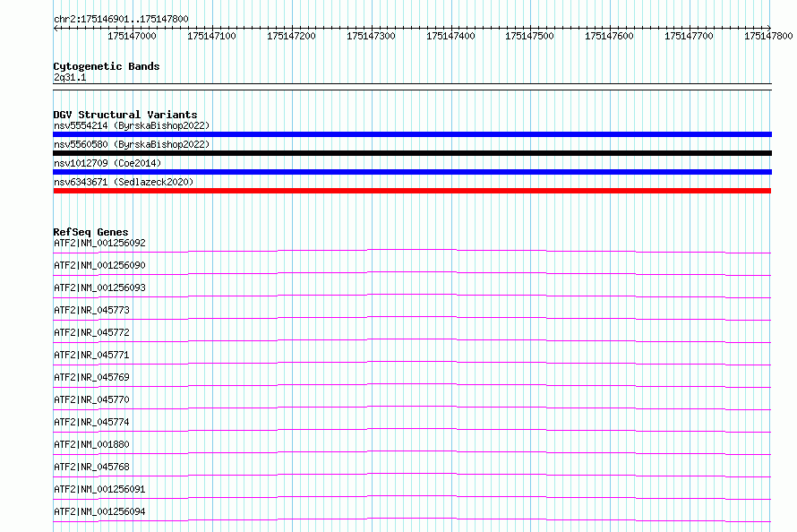
Task: Select the 2q31.1 cytogenetic band label
Action: 70,77
